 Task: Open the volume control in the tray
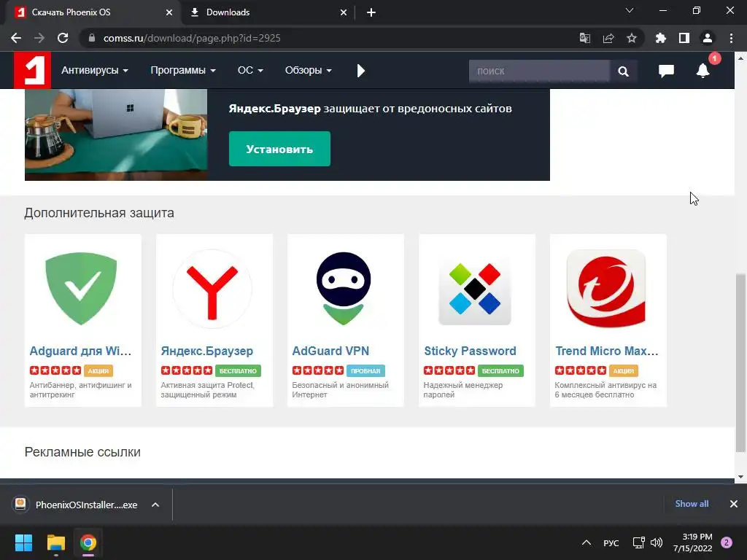point(657,542)
